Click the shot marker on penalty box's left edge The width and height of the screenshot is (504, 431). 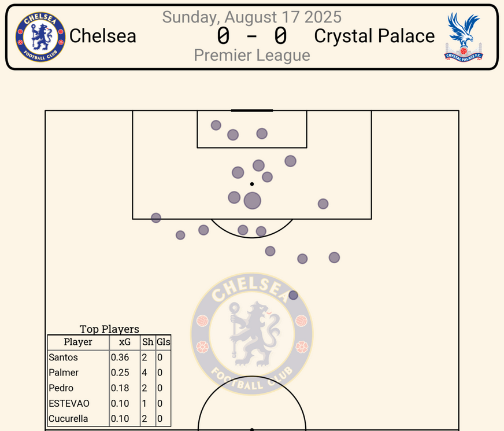[x=155, y=218]
